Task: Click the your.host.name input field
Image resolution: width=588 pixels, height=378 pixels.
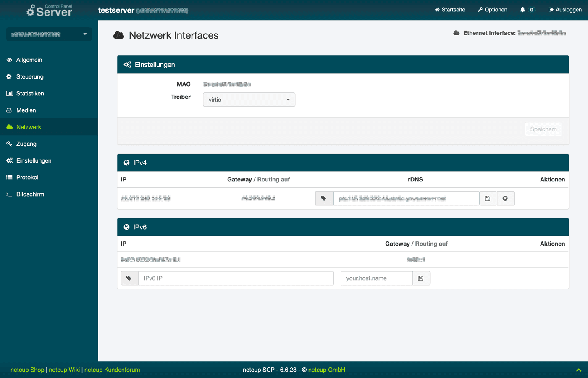Action: point(376,278)
